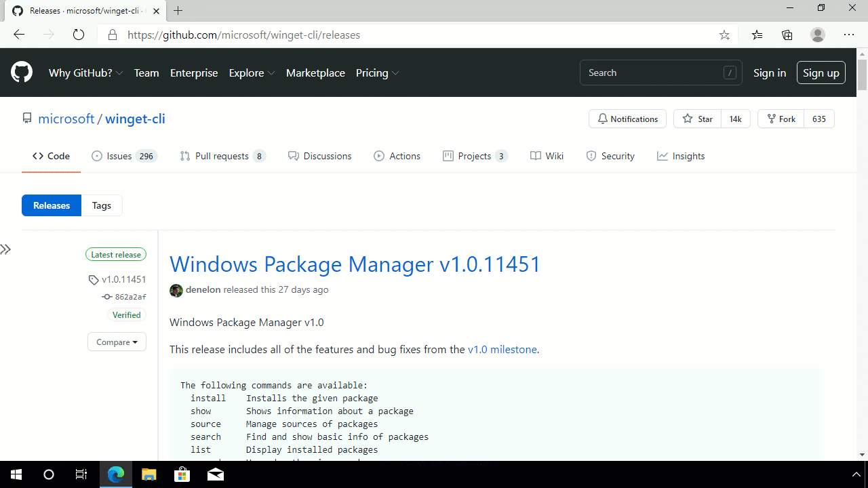Viewport: 868px width, 488px height.
Task: Expand the Why GitHub? dropdown
Action: point(85,73)
